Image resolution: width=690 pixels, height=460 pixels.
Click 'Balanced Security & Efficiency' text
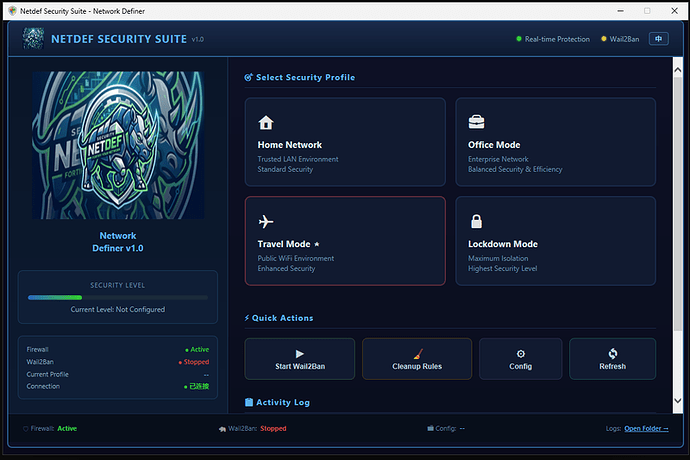pos(515,169)
